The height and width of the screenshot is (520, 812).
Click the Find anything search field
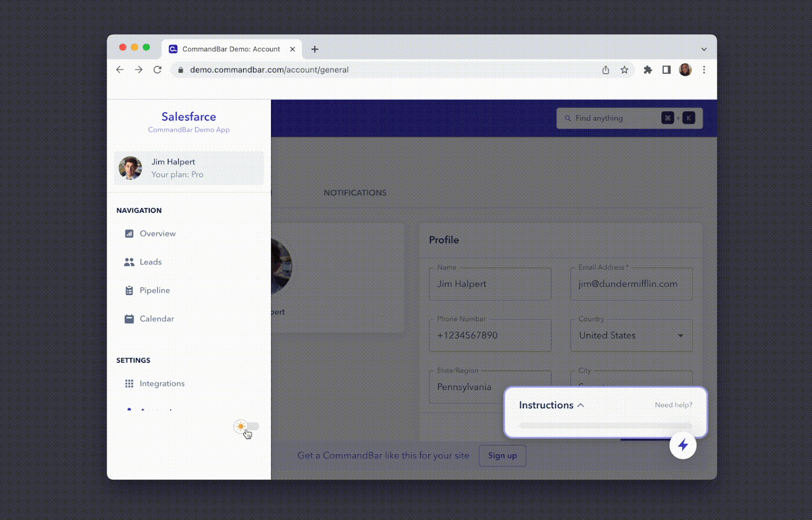(629, 118)
